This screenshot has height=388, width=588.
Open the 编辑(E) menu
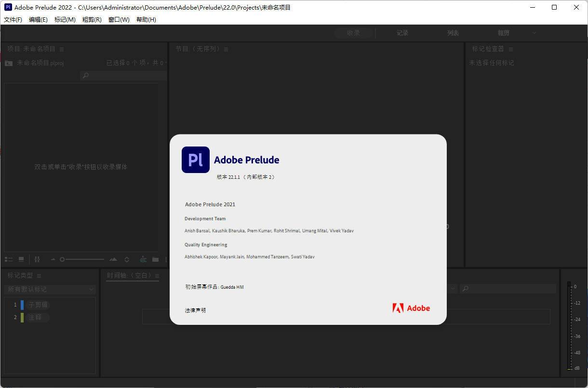click(38, 20)
